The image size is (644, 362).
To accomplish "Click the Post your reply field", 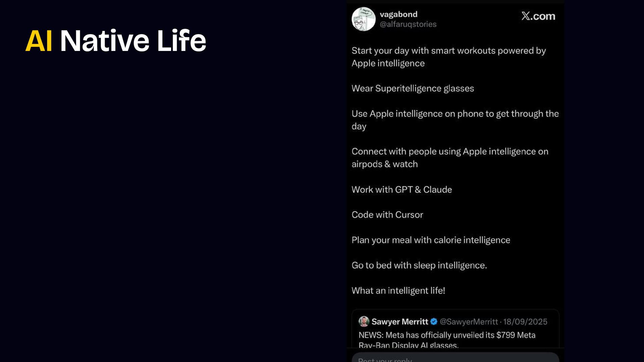I will [x=455, y=358].
